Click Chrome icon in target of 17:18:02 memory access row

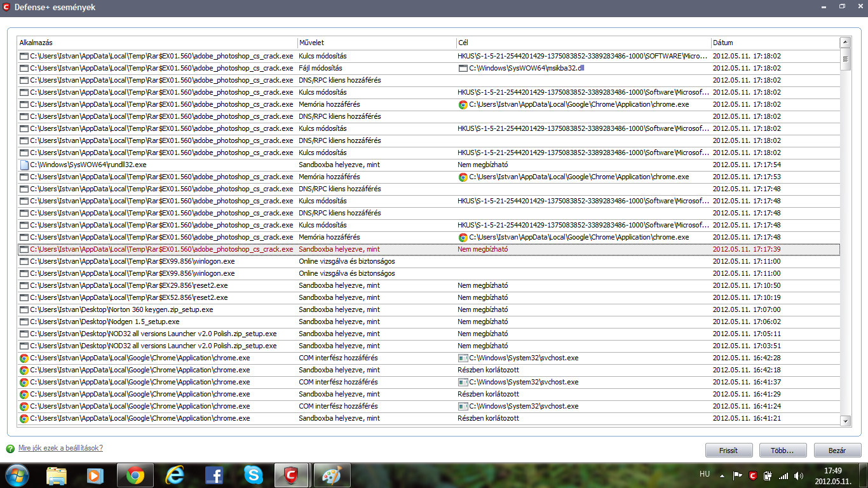(463, 104)
